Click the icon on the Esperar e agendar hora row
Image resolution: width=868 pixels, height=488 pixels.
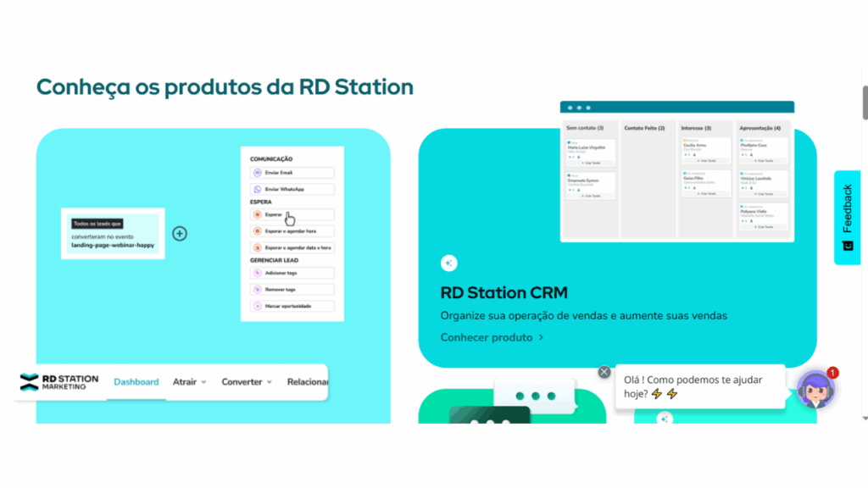(x=258, y=231)
